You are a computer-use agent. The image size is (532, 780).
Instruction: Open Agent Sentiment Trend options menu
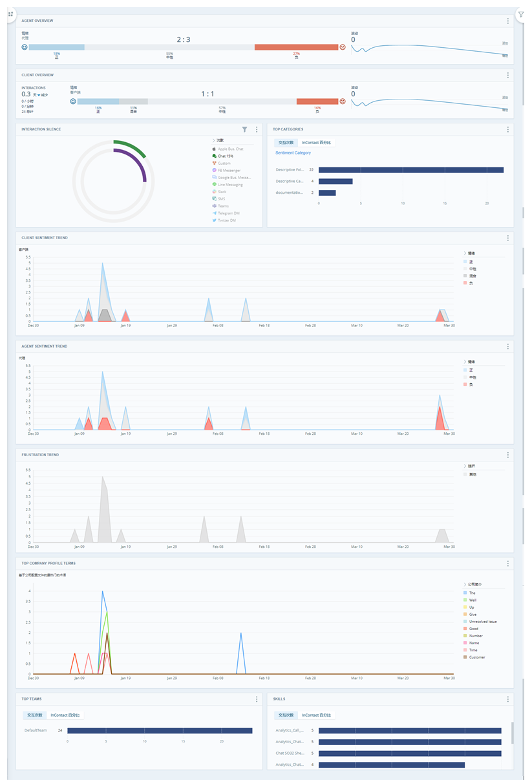pyautogui.click(x=508, y=346)
